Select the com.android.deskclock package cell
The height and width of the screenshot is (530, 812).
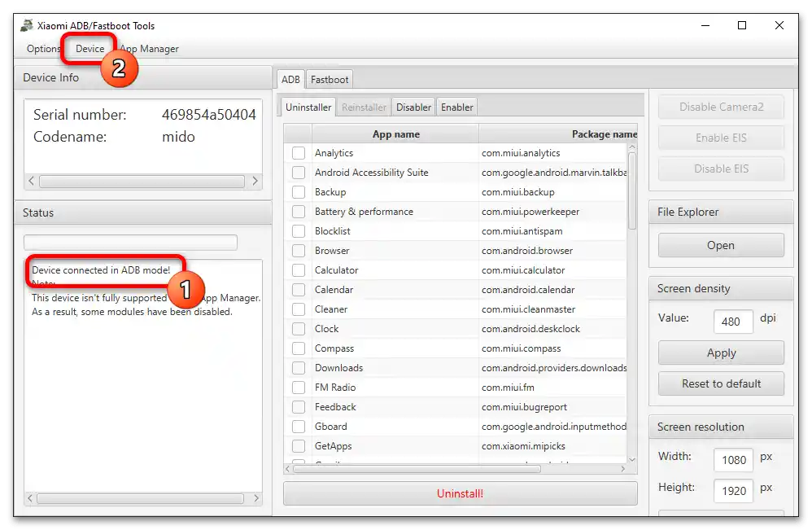click(552, 329)
